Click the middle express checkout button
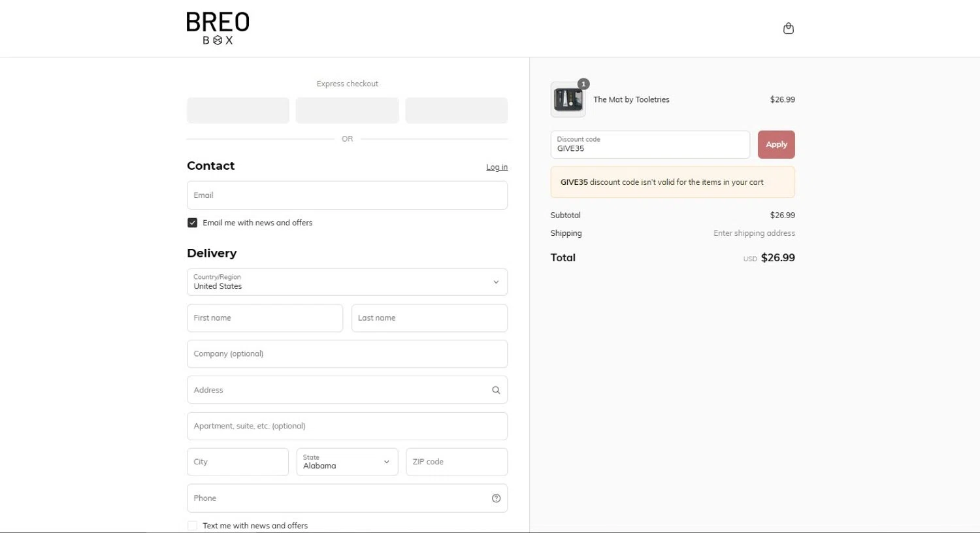Screen dimensions: 980x533 click(x=347, y=110)
